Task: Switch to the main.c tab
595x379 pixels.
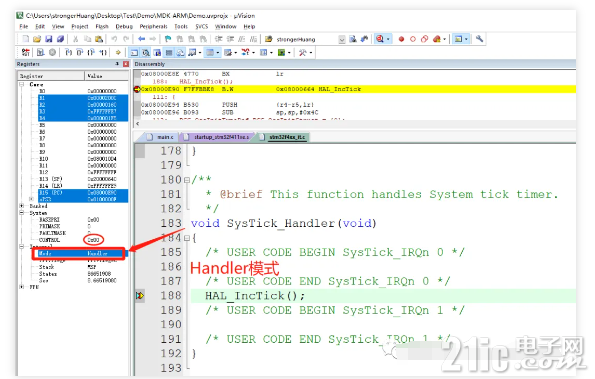Action: [161, 137]
